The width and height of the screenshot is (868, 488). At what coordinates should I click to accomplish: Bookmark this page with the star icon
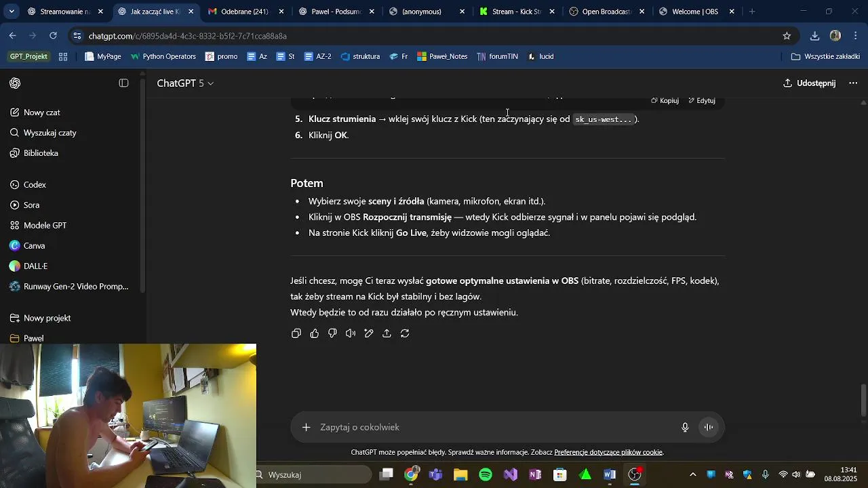pos(787,36)
